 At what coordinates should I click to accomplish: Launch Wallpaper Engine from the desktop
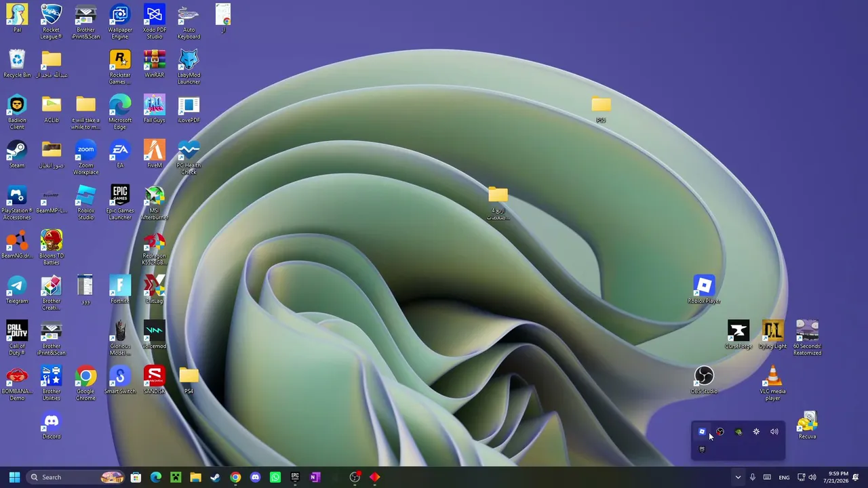(120, 22)
